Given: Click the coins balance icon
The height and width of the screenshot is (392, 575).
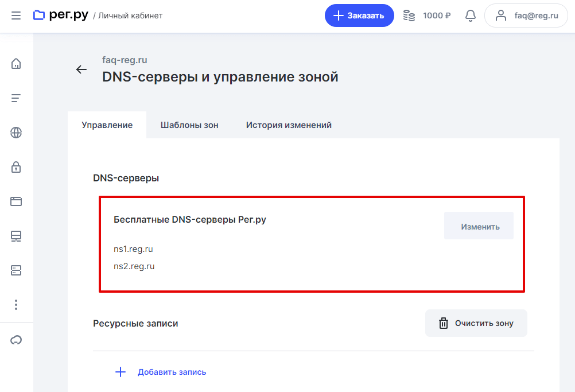Looking at the screenshot, I should point(409,15).
